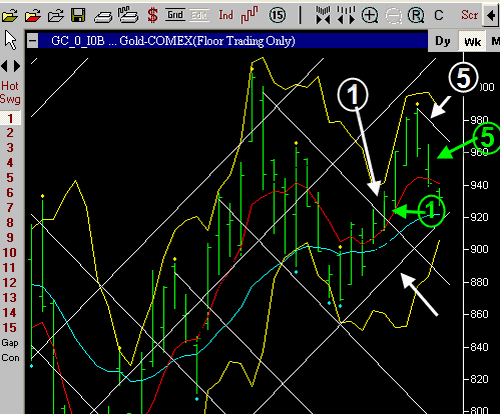Click the left arrow below the pointer
The image size is (500, 414).
tap(4, 66)
